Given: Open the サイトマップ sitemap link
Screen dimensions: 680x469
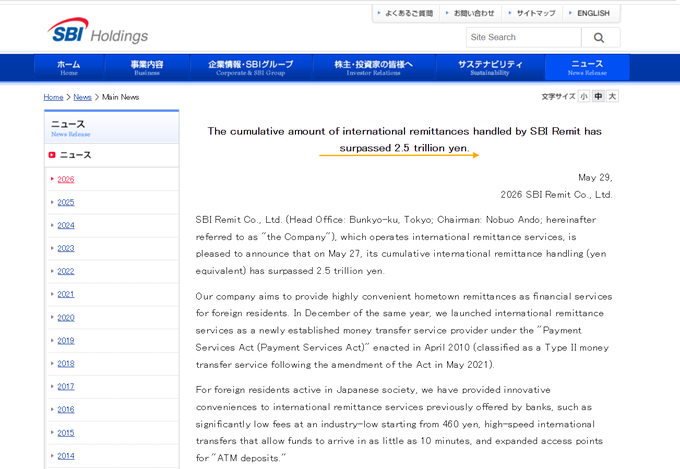Looking at the screenshot, I should pos(535,13).
